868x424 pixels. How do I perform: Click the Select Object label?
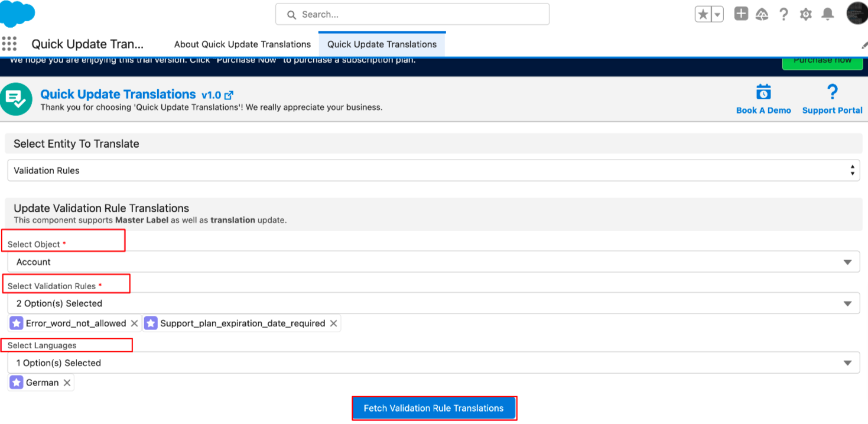coord(34,244)
